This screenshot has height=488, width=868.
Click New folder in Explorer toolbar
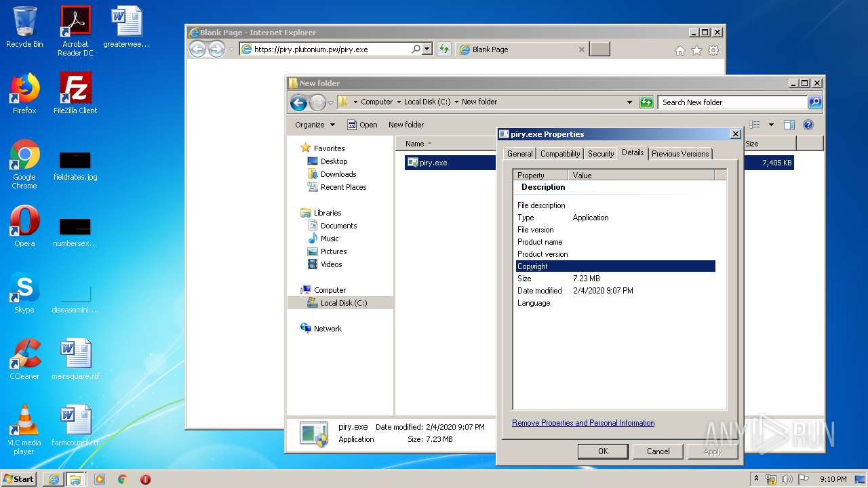[x=406, y=125]
